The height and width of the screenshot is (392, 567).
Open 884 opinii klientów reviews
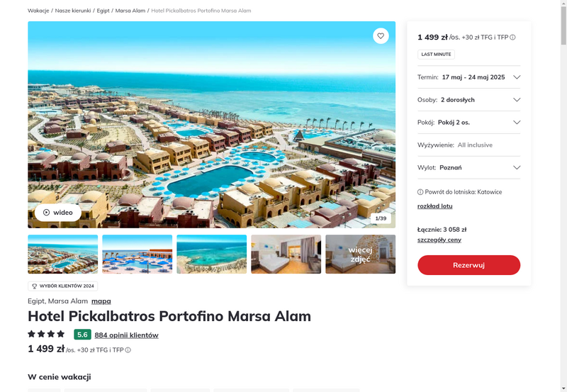click(x=127, y=335)
